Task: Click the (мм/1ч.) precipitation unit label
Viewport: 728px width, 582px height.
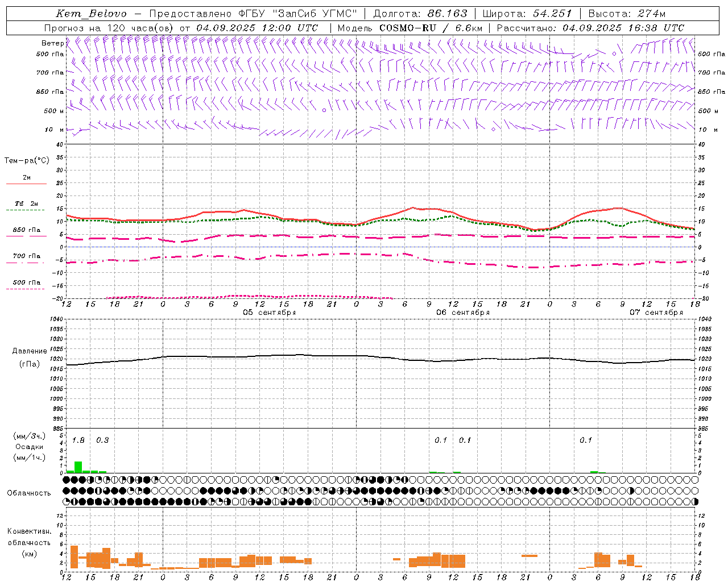Action: [29, 458]
